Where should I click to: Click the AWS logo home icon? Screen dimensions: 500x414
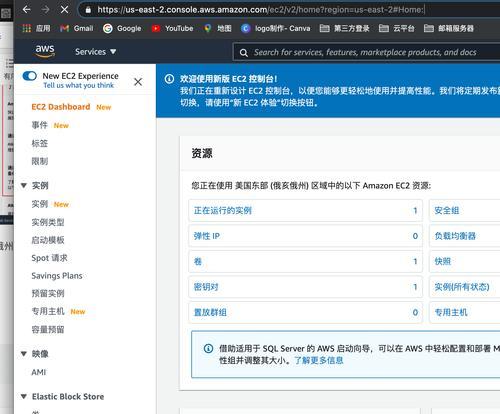pos(45,51)
